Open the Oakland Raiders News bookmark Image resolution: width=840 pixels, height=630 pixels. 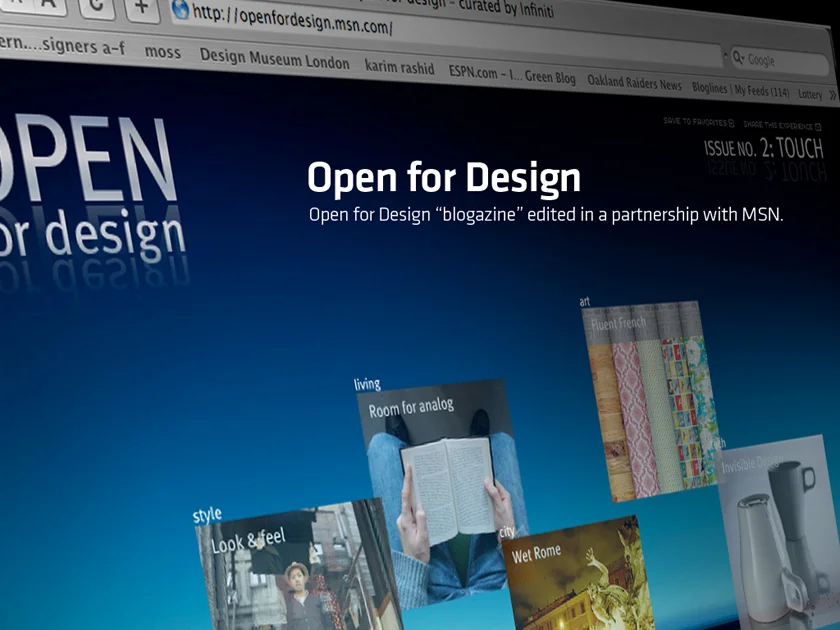tap(634, 83)
